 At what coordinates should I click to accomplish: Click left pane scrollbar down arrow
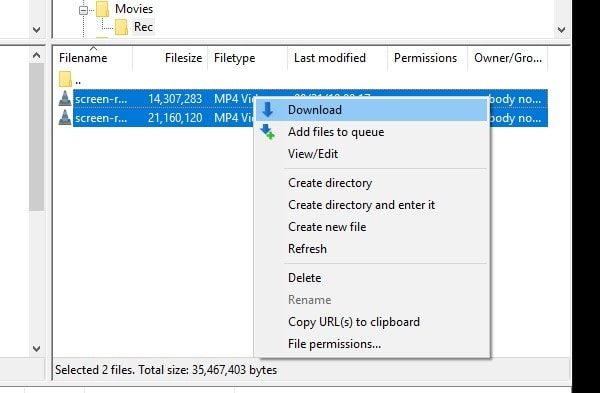point(36,349)
